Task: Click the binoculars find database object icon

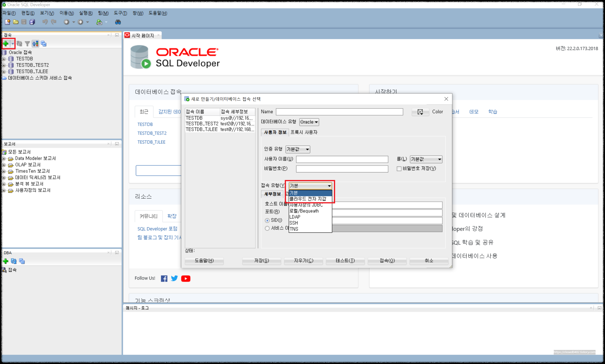Action: [x=118, y=22]
